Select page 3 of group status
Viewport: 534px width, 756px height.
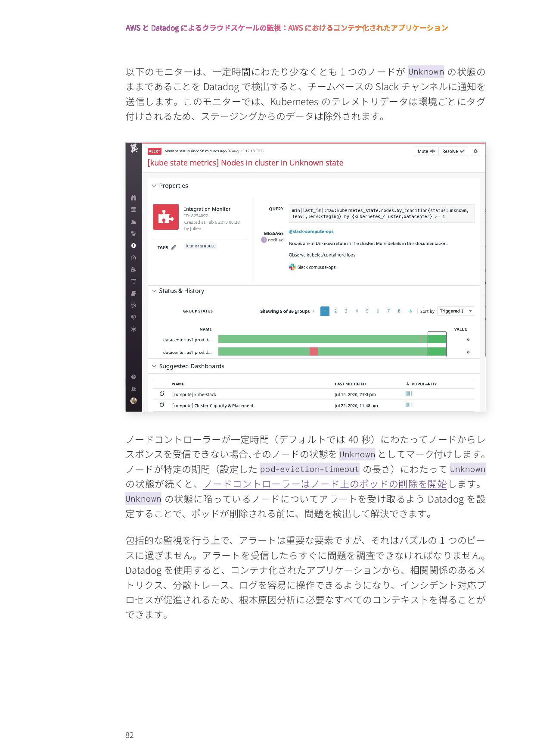pos(346,311)
